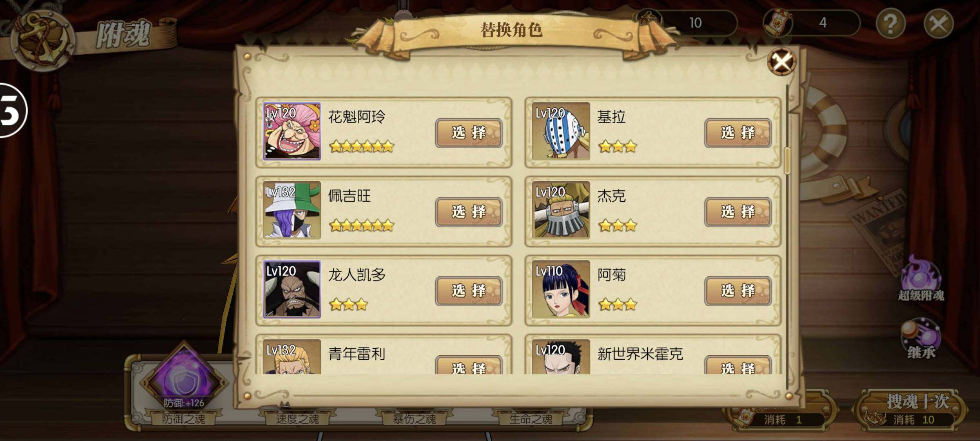980x441 pixels.
Task: Exit the 附魂 screen via top-right X
Action: 938,24
